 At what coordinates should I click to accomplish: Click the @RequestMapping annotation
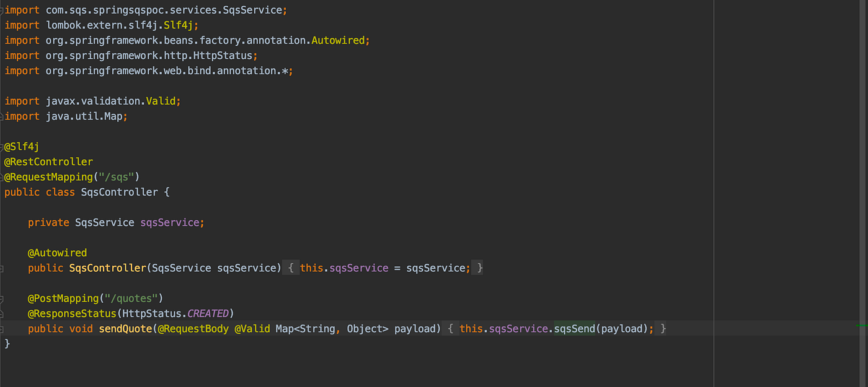[x=48, y=177]
